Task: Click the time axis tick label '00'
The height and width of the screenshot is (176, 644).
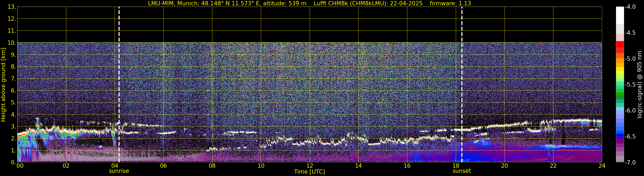Action: [20, 166]
